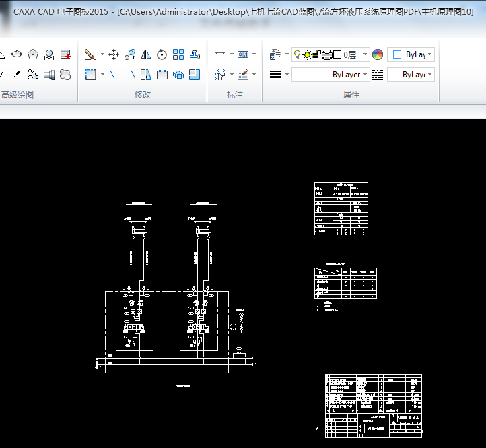Screen dimensions: 486x448
Task: Select the Arrow drawing tool
Action: tap(18, 74)
